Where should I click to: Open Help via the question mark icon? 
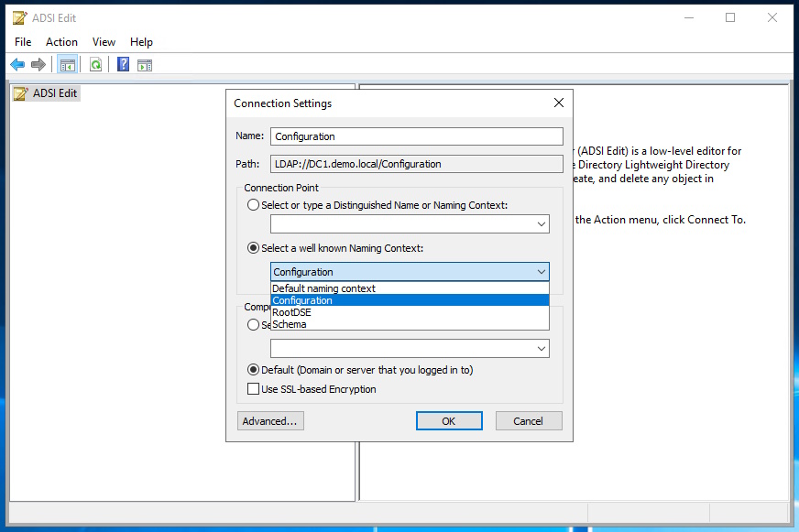124,64
